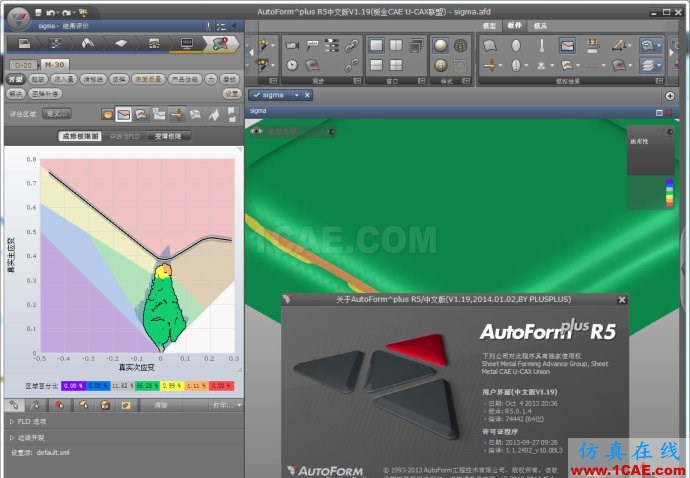The height and width of the screenshot is (478, 690).
Task: Enable the shaded sphere display style
Action: point(440,45)
